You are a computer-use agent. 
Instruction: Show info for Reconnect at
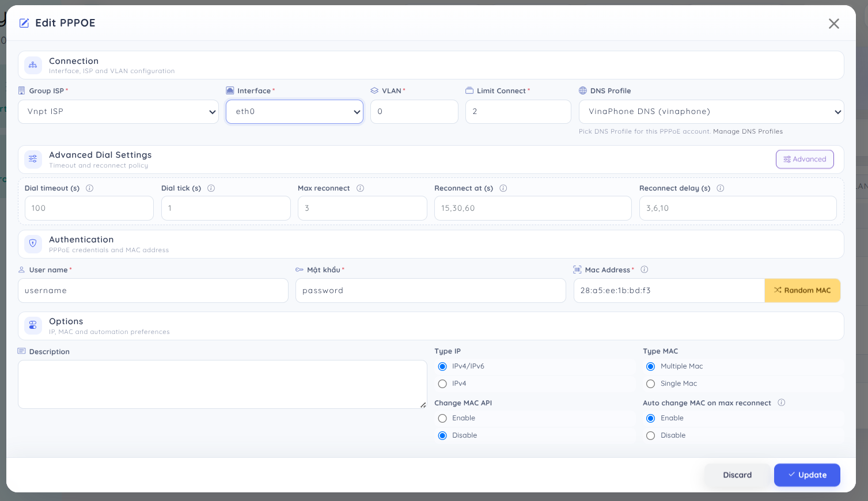(x=503, y=188)
